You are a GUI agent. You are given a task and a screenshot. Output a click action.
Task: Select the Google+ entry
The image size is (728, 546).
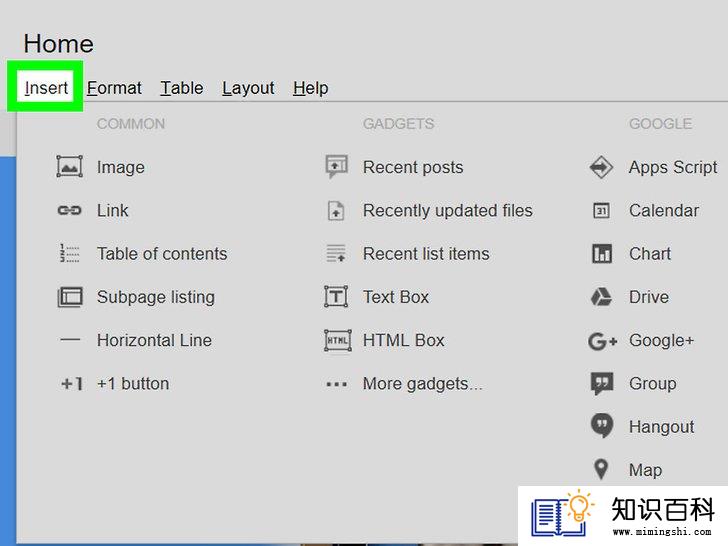click(662, 340)
